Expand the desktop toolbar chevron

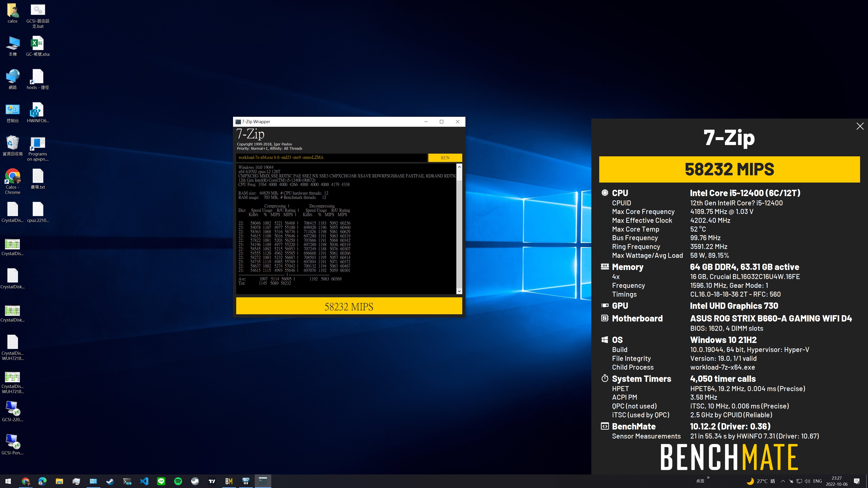708,477
